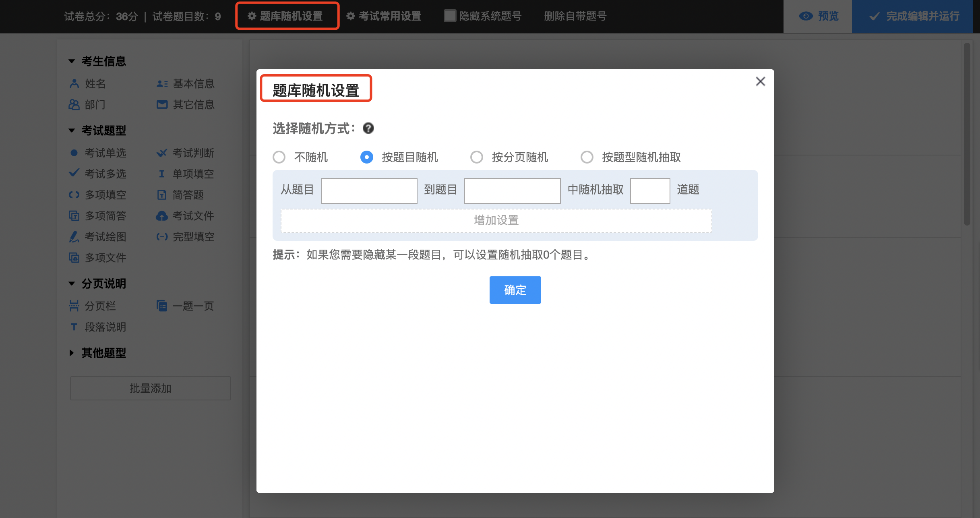
Task: Click the 考试多选 checkmark icon
Action: [x=74, y=173]
